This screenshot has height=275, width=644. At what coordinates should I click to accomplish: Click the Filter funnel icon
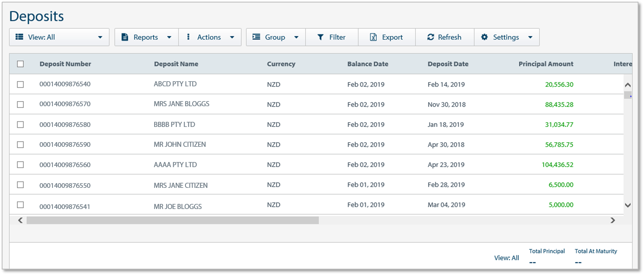tap(321, 37)
